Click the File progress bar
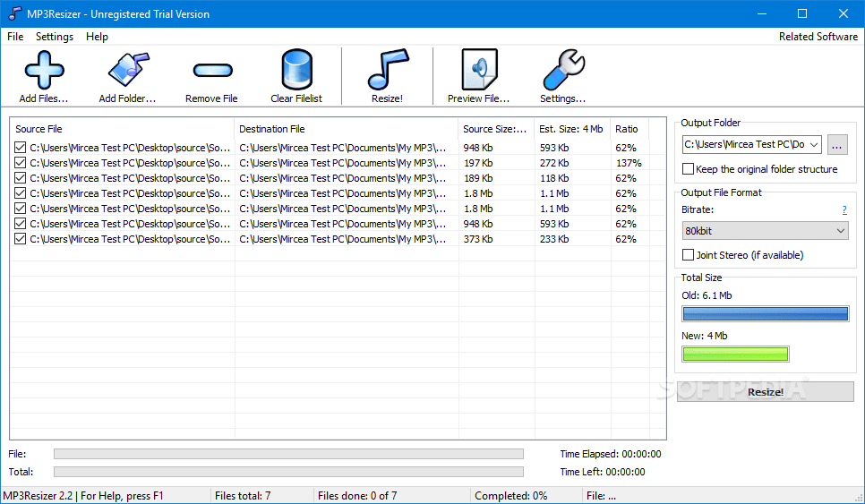This screenshot has height=504, width=865. [x=288, y=454]
